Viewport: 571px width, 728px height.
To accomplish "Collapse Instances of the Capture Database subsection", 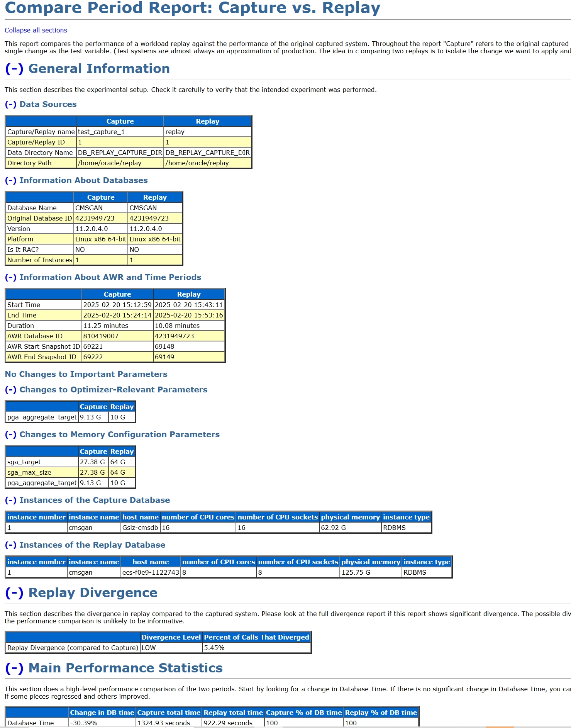I will (11, 500).
